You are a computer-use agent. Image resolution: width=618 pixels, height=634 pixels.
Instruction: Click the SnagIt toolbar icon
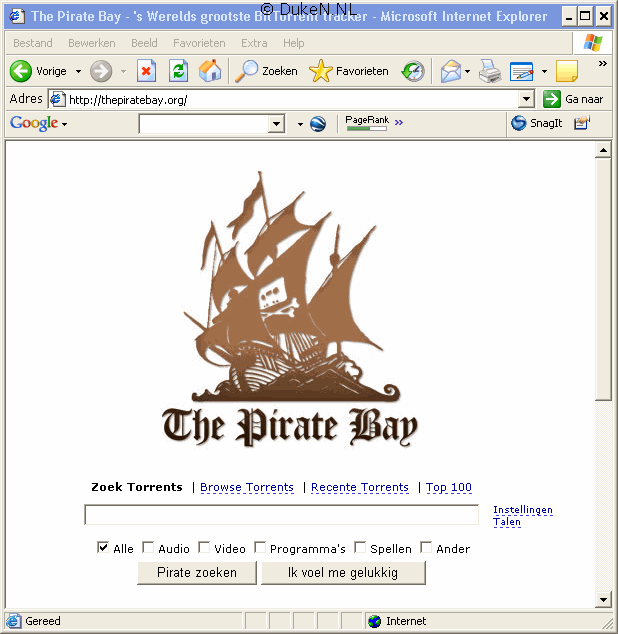coord(536,123)
